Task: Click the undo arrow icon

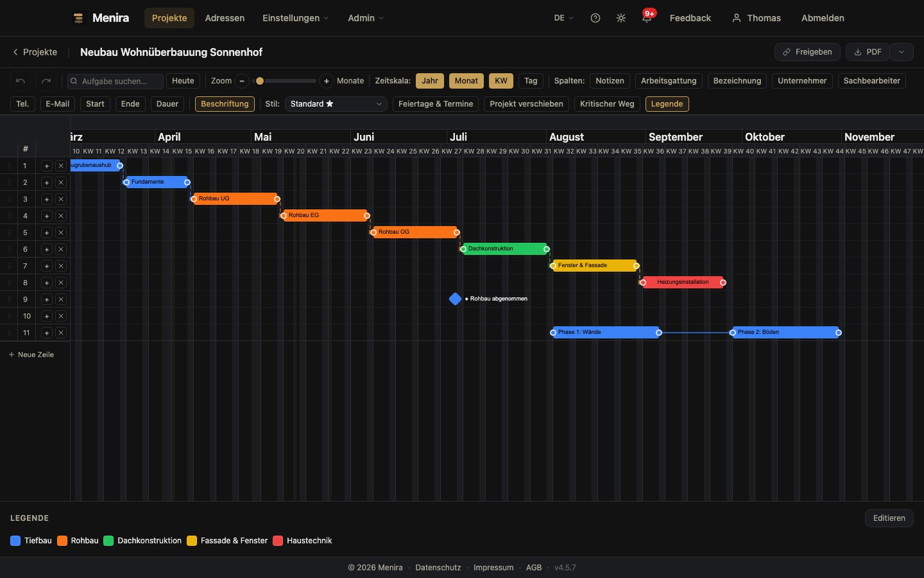Action: 21,81
